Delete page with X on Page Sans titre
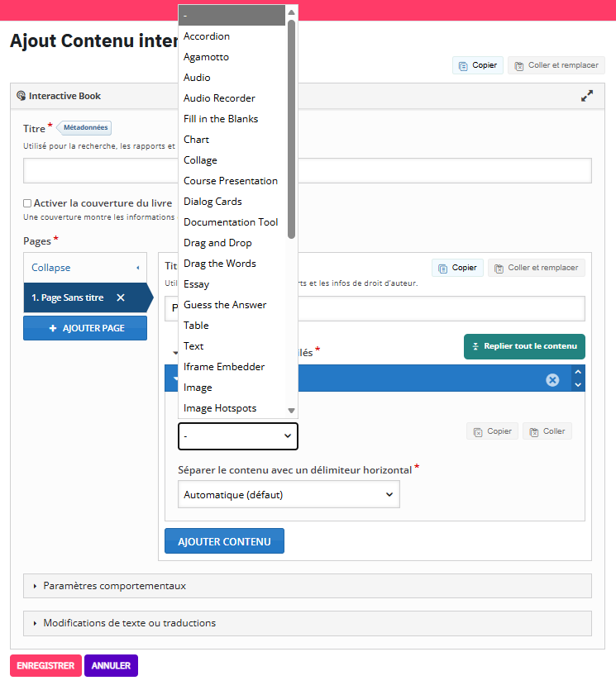Image resolution: width=616 pixels, height=690 pixels. click(x=121, y=297)
